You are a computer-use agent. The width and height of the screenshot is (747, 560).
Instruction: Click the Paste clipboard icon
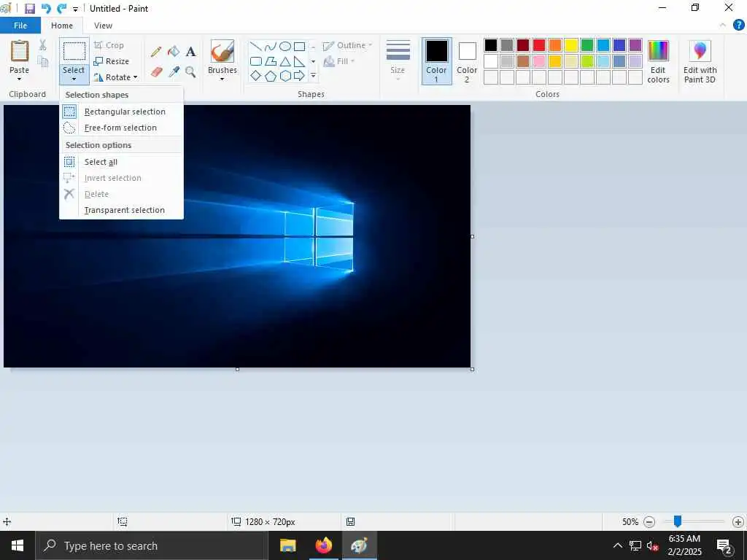(20, 51)
